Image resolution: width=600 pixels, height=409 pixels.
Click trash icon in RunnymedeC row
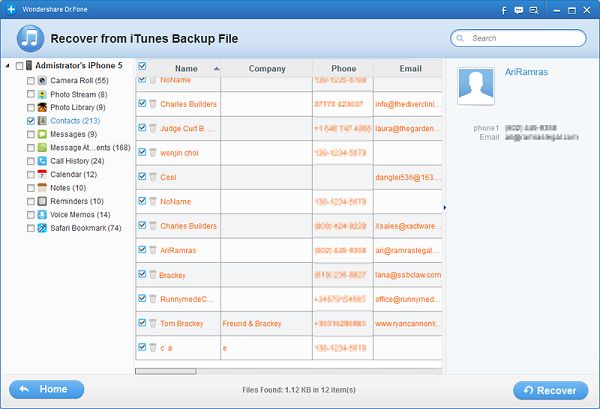[x=153, y=299]
